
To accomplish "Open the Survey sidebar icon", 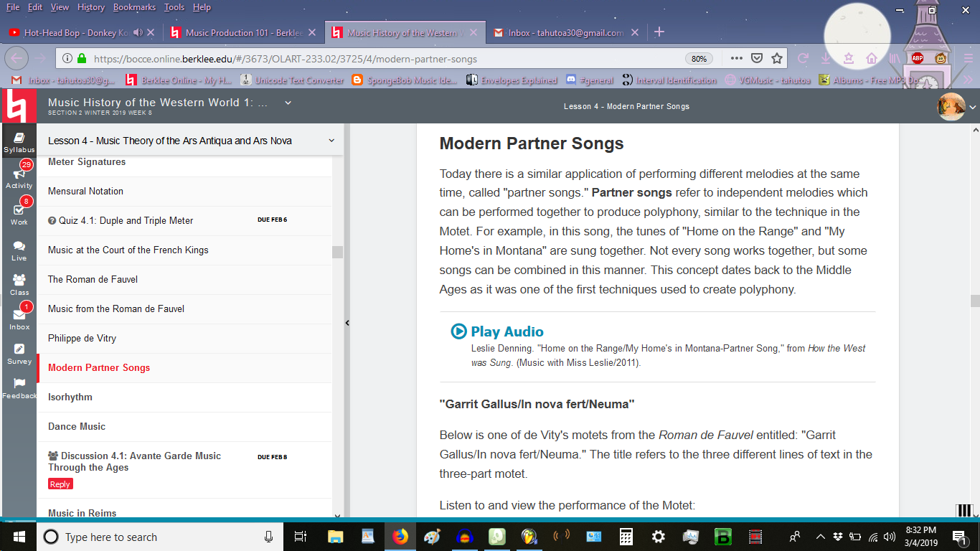I will pyautogui.click(x=19, y=352).
